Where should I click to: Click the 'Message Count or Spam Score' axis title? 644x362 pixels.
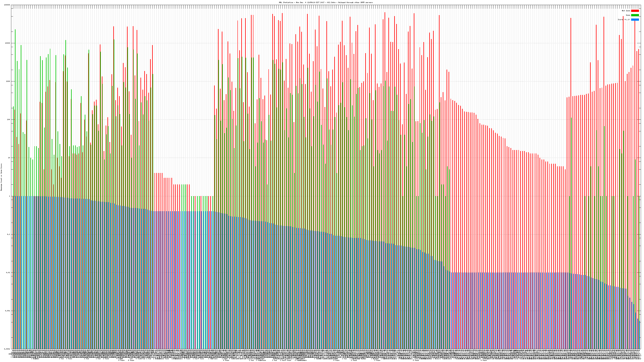click(1, 177)
